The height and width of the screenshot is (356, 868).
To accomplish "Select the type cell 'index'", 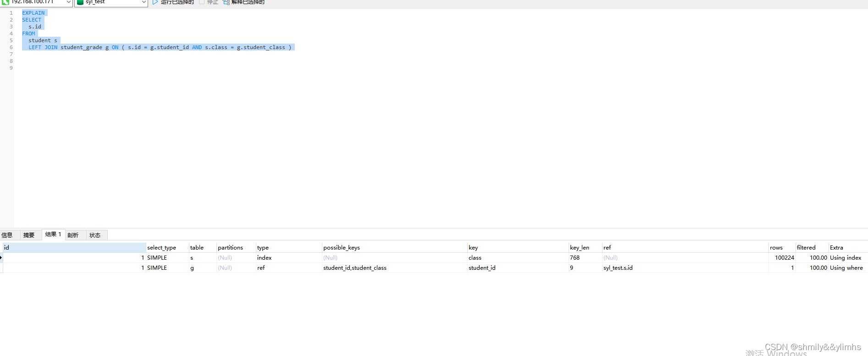I will pyautogui.click(x=289, y=258).
